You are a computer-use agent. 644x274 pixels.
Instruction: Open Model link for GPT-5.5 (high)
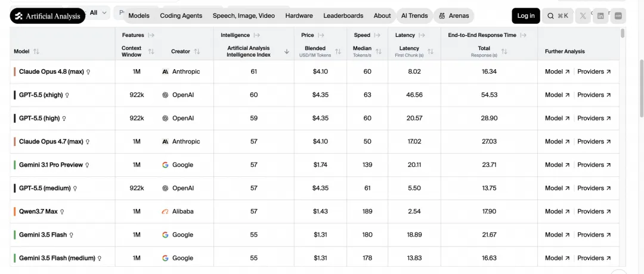(x=558, y=118)
